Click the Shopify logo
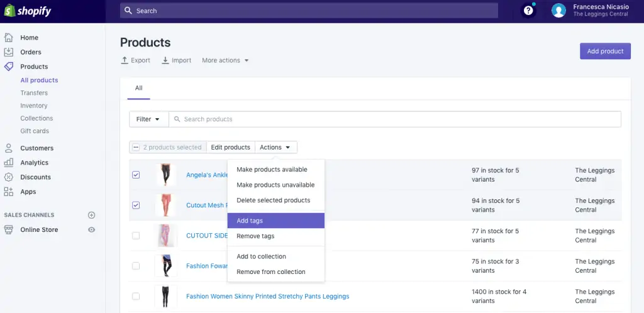Viewport: 644px width, 313px height. (x=28, y=11)
